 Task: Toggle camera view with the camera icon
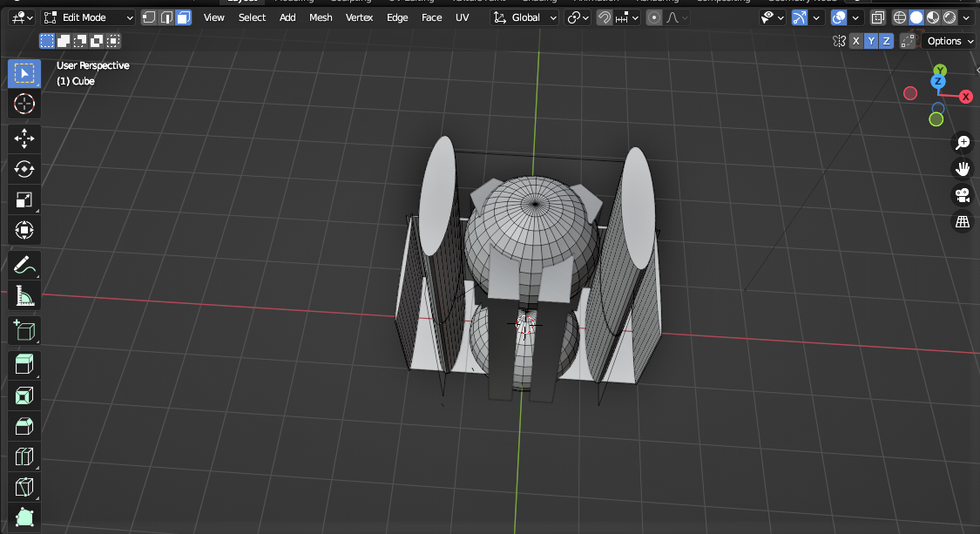(963, 195)
